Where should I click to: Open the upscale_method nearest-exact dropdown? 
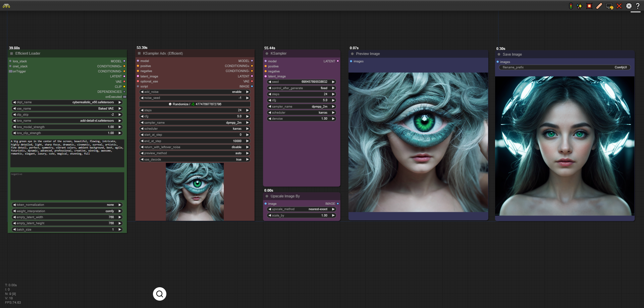point(302,209)
